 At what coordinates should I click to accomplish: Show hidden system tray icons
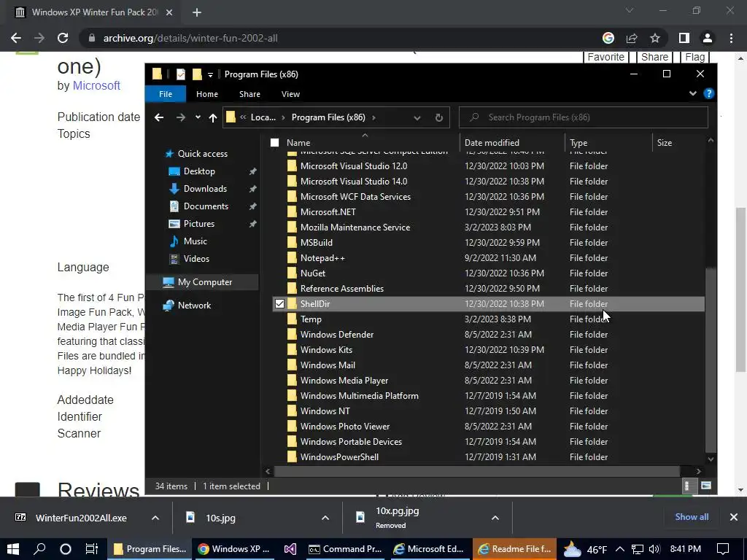point(620,549)
